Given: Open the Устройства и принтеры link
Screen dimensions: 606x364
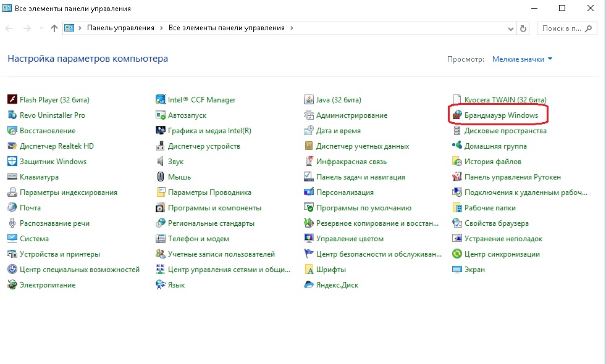Looking at the screenshot, I should (x=60, y=254).
